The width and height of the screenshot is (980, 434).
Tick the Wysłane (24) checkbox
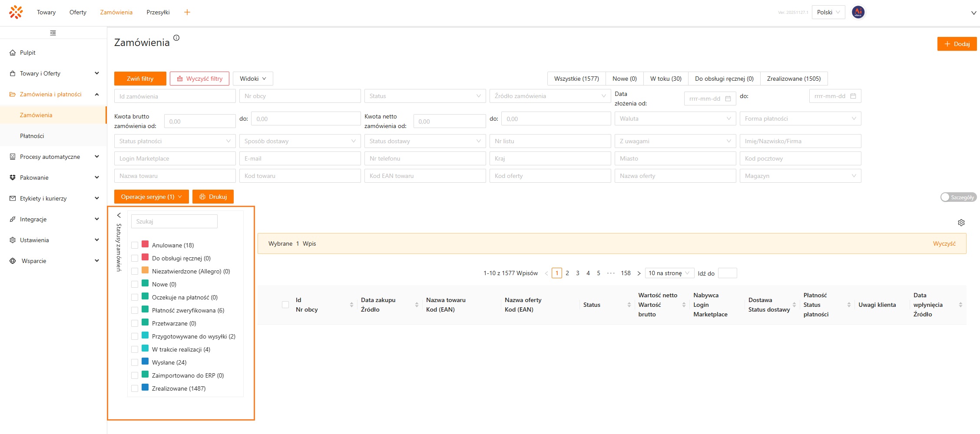click(x=135, y=362)
